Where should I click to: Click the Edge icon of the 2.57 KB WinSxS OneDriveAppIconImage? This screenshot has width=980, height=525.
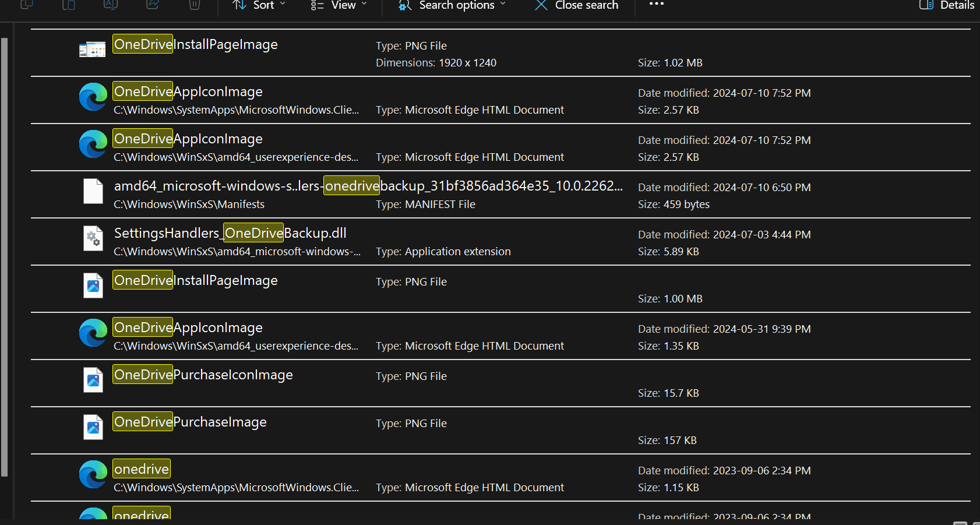coord(93,144)
